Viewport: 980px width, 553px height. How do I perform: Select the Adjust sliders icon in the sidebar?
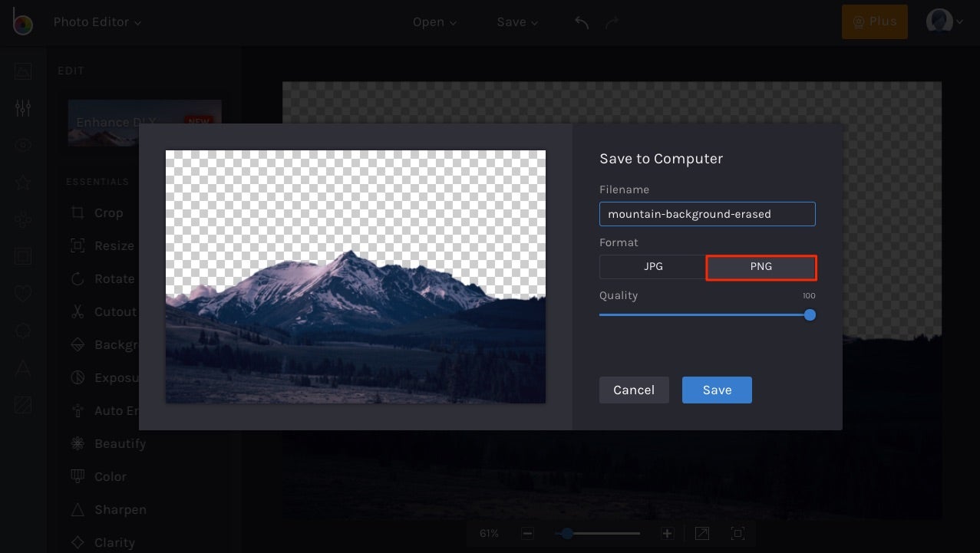(22, 107)
